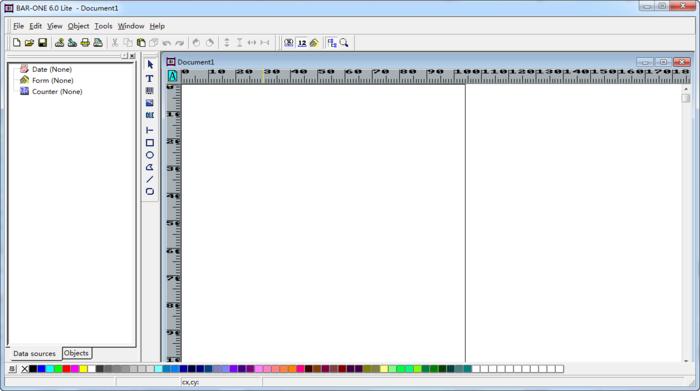Open the File menu
The image size is (700, 391).
[x=18, y=26]
